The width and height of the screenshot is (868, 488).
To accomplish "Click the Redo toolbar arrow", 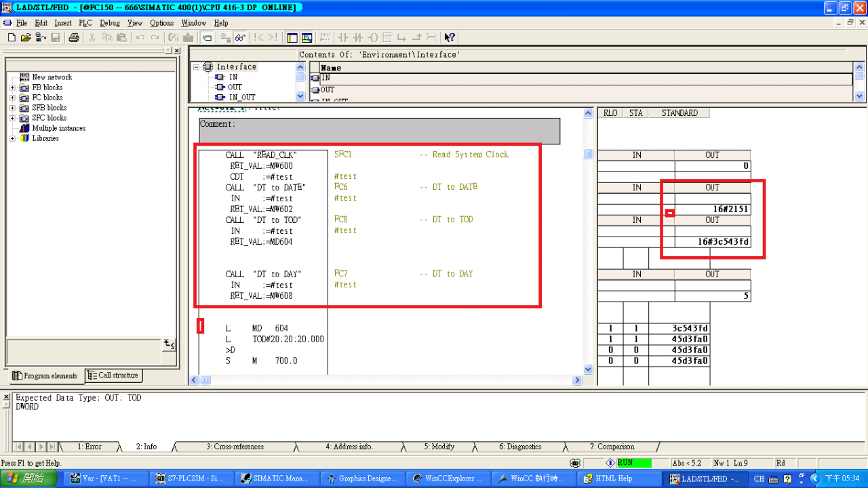I will pyautogui.click(x=155, y=37).
